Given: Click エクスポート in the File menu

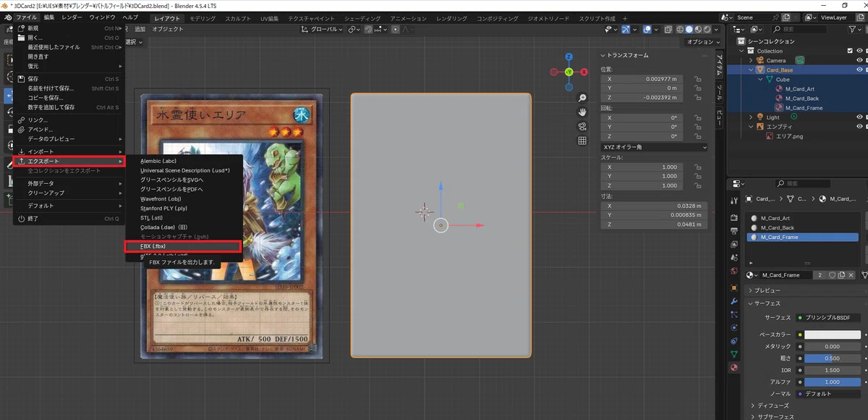Looking at the screenshot, I should [69, 161].
